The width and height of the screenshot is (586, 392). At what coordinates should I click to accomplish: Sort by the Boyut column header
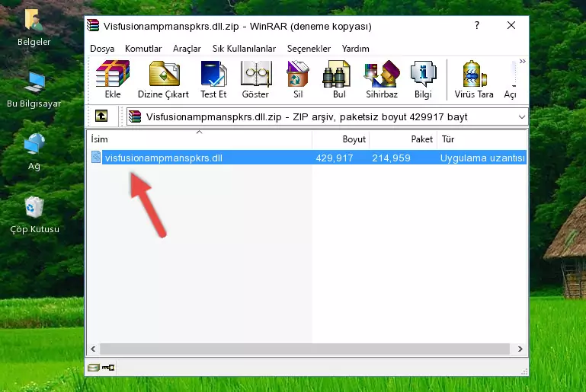click(341, 139)
